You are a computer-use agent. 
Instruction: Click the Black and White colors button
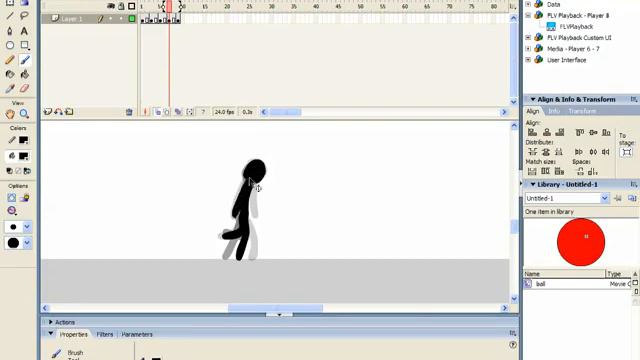[x=9, y=171]
